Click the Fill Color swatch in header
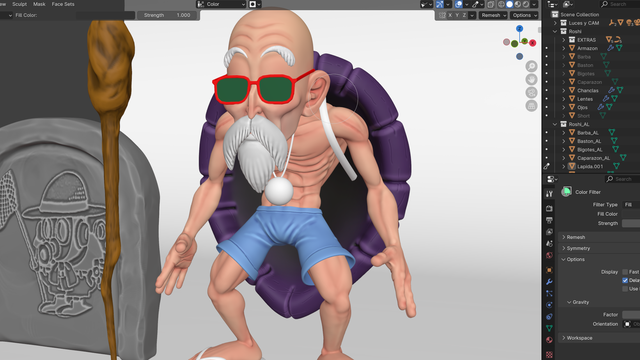 (x=105, y=15)
